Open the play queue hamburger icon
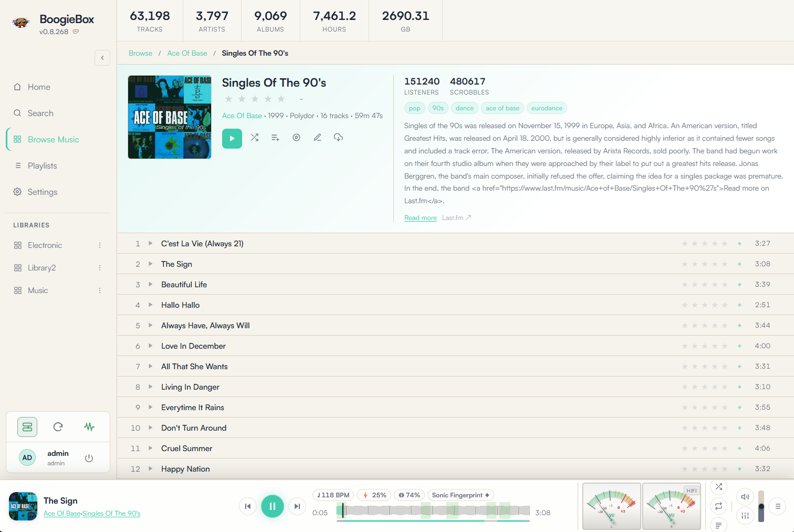The width and height of the screenshot is (794, 532). [x=778, y=506]
